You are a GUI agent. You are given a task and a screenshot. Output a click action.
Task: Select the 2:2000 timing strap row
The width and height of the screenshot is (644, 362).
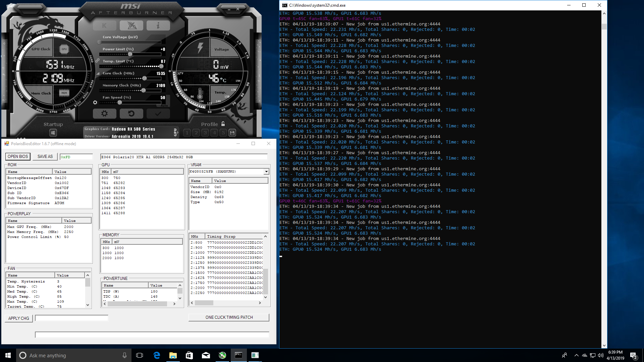coord(226,288)
